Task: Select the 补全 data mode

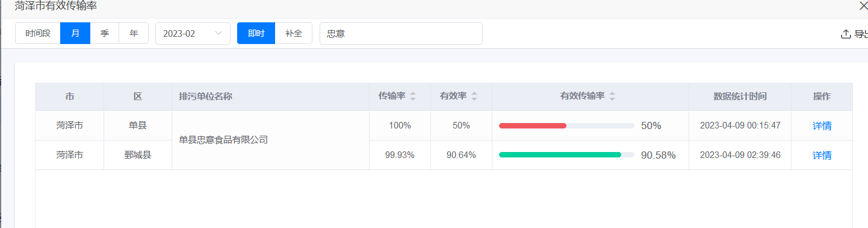Action: click(294, 33)
